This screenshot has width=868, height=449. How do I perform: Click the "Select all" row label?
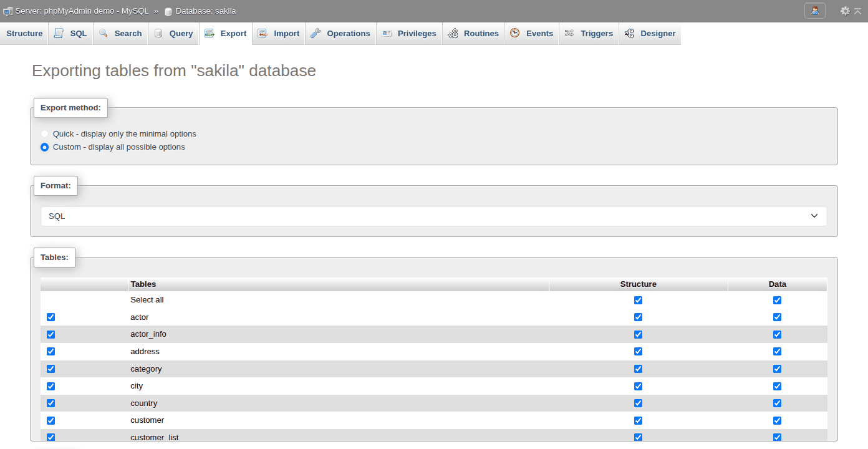click(147, 300)
